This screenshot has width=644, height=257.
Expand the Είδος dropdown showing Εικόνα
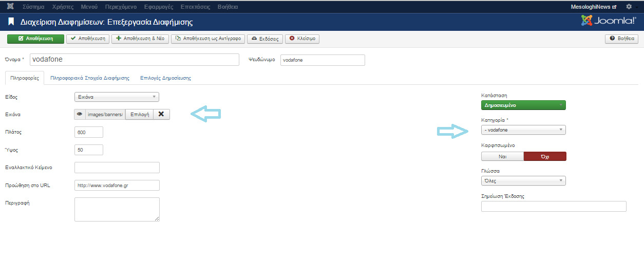[117, 97]
